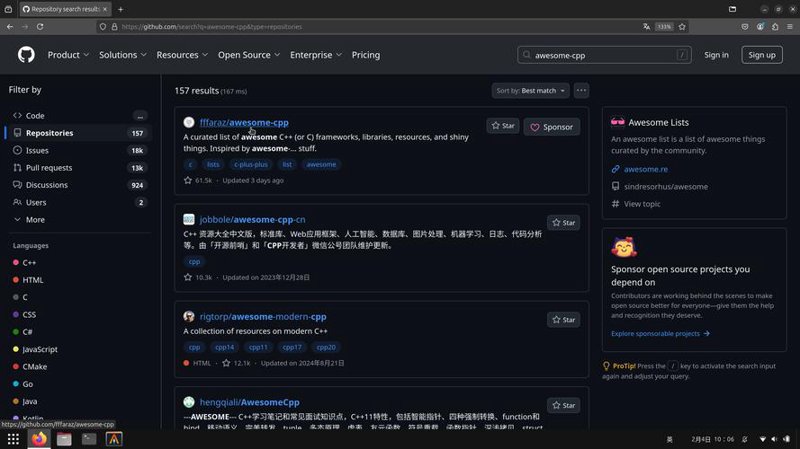Click the jobbole avatar icon
This screenshot has height=449, width=800.
[189, 219]
